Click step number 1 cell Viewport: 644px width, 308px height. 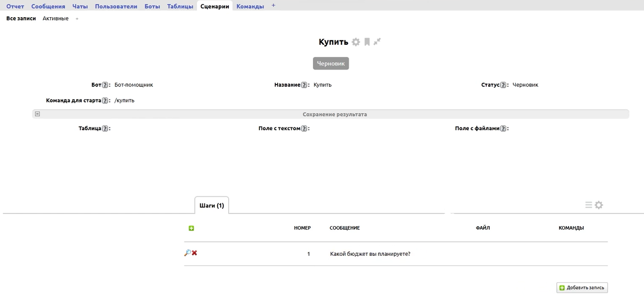pyautogui.click(x=308, y=254)
